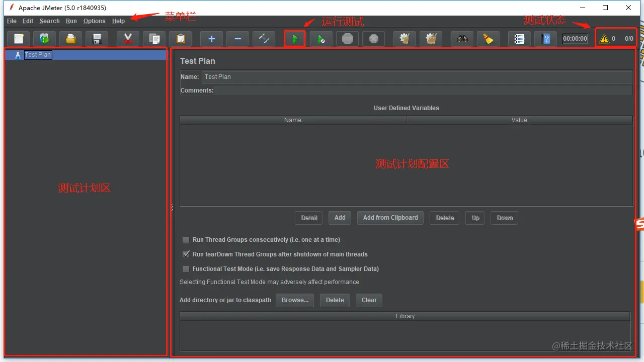Click the Open file folder icon

71,39
